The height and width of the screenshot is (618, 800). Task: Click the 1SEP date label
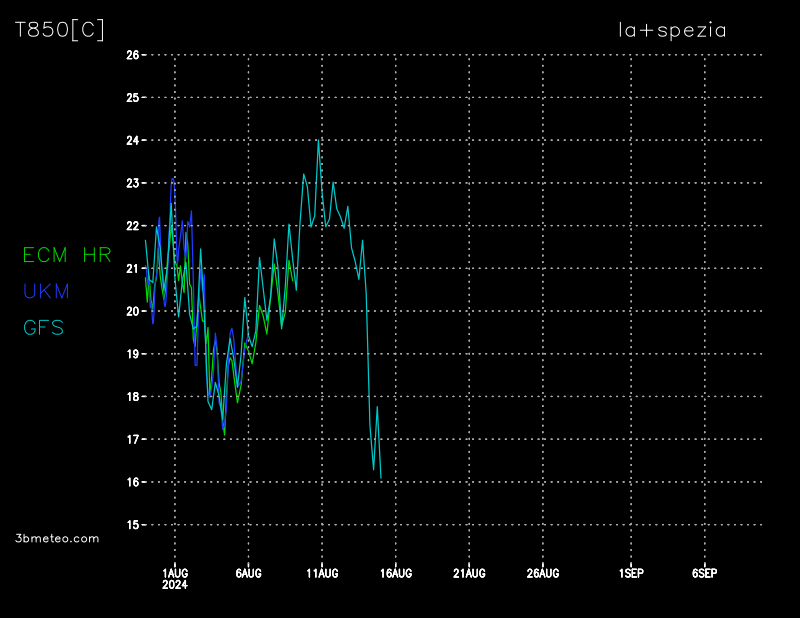click(x=631, y=573)
